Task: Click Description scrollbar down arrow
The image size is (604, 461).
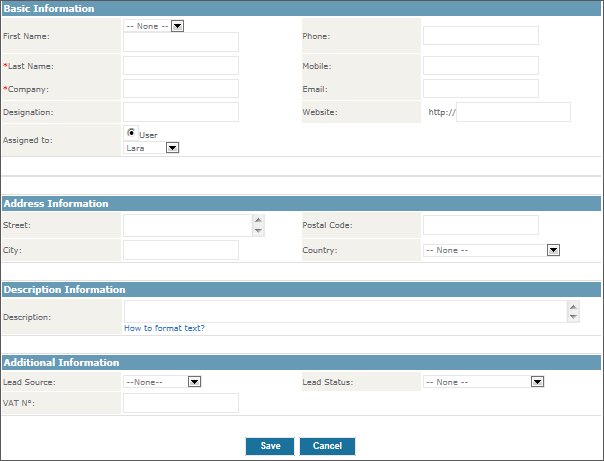Action: pyautogui.click(x=573, y=317)
